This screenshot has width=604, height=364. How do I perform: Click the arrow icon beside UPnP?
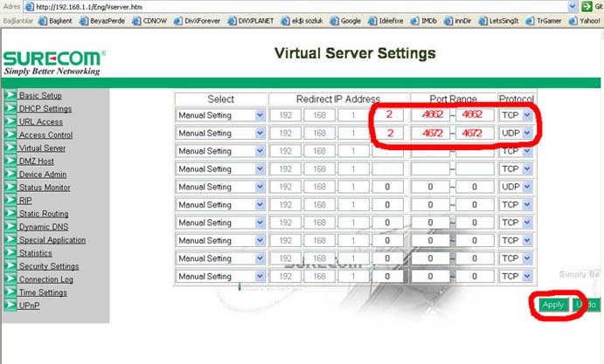click(x=10, y=305)
